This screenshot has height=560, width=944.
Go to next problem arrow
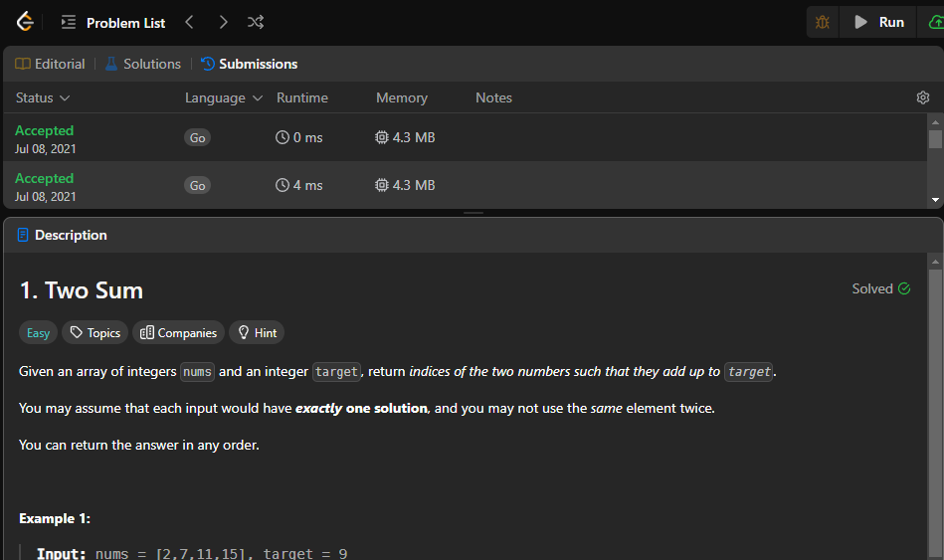(223, 22)
